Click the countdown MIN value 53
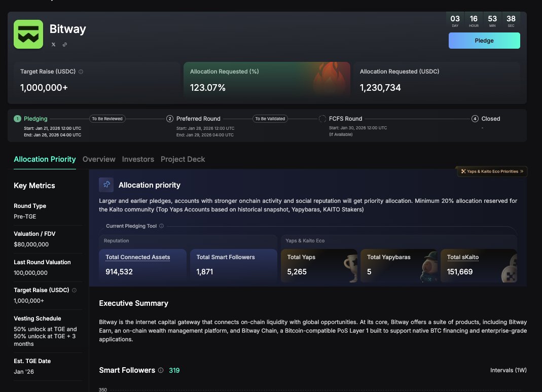 [492, 19]
